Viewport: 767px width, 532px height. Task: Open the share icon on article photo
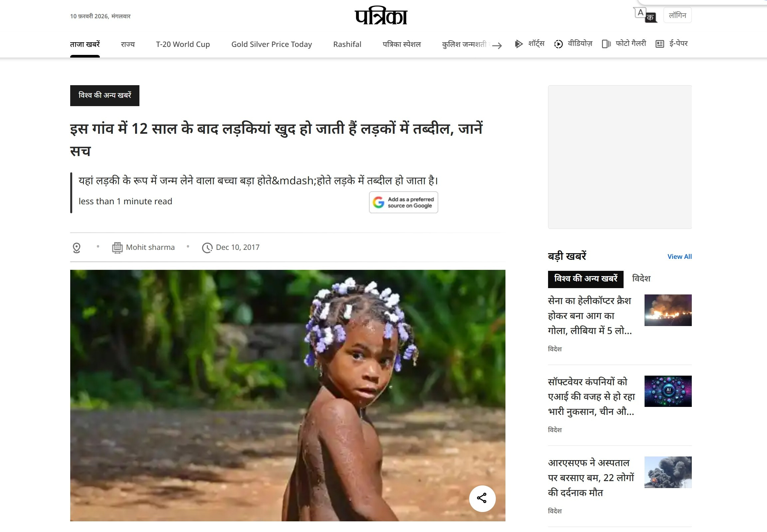click(x=482, y=498)
